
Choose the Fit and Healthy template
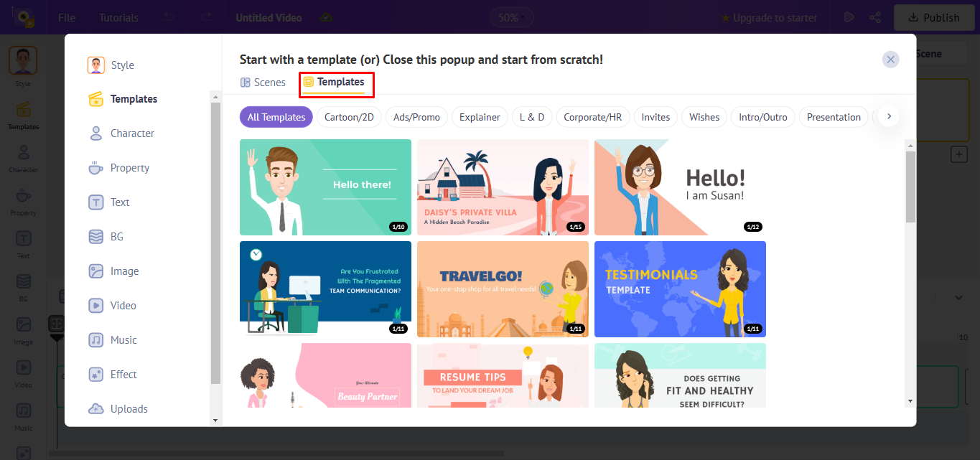click(x=680, y=375)
